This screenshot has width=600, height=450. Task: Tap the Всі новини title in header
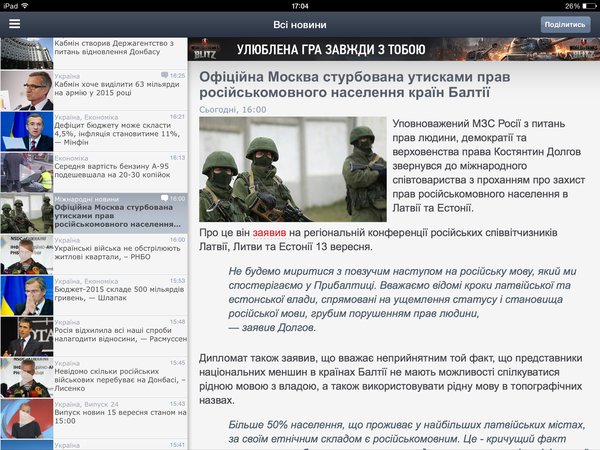pos(300,24)
